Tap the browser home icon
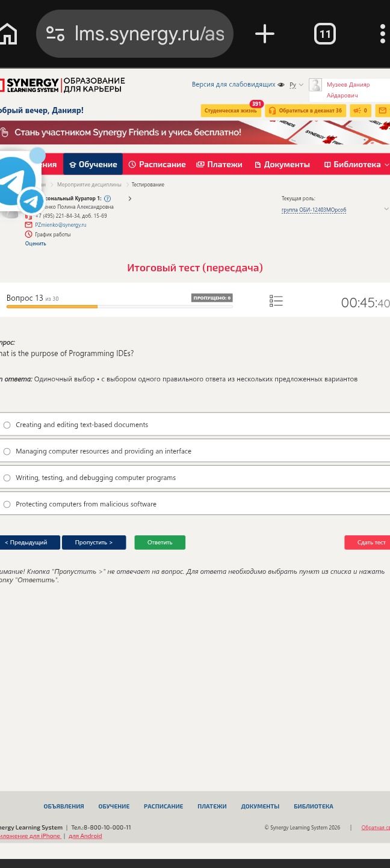 (7, 34)
